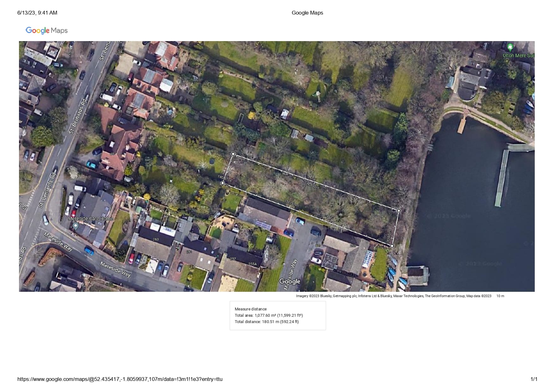555x392 pixels.
Task: Click house number 263 on the map
Action: coord(156,239)
